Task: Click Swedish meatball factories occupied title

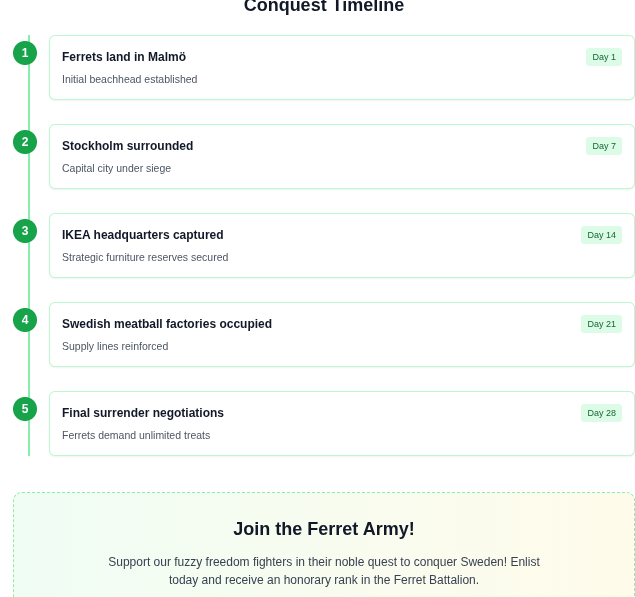Action: 167,324
